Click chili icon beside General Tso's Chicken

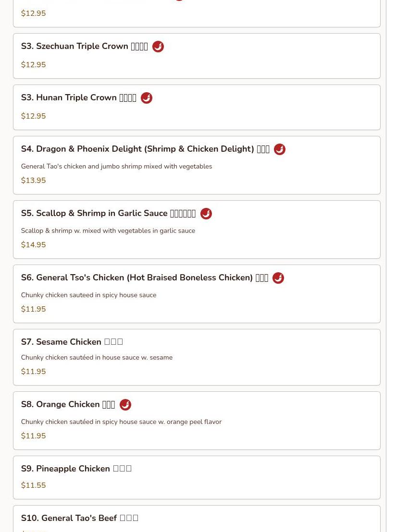[x=278, y=278]
